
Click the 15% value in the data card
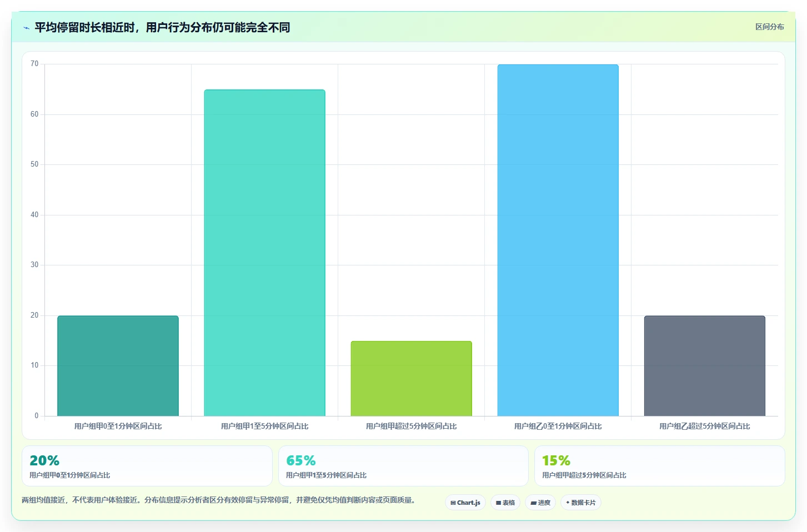556,460
